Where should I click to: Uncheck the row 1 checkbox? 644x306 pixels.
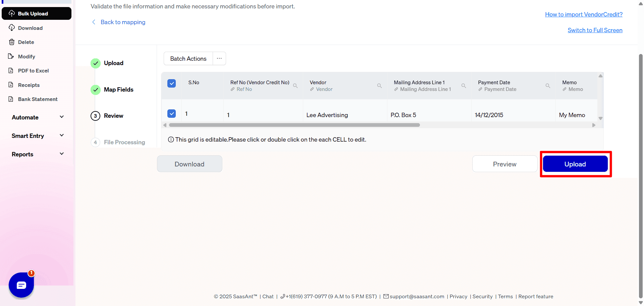[x=171, y=113]
